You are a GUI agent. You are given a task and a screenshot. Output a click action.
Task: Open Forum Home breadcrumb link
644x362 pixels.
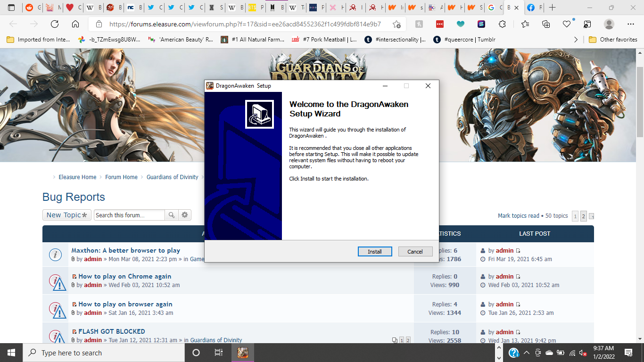pos(121,177)
